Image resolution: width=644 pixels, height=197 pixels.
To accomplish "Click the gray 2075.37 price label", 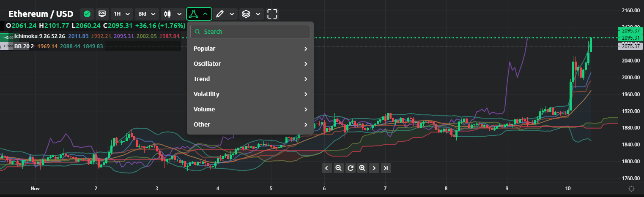I will point(630,46).
